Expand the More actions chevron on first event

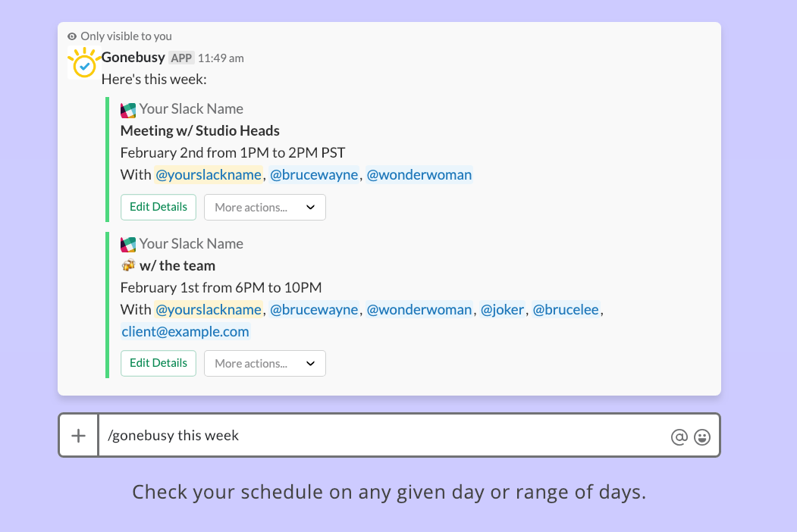[x=311, y=207]
